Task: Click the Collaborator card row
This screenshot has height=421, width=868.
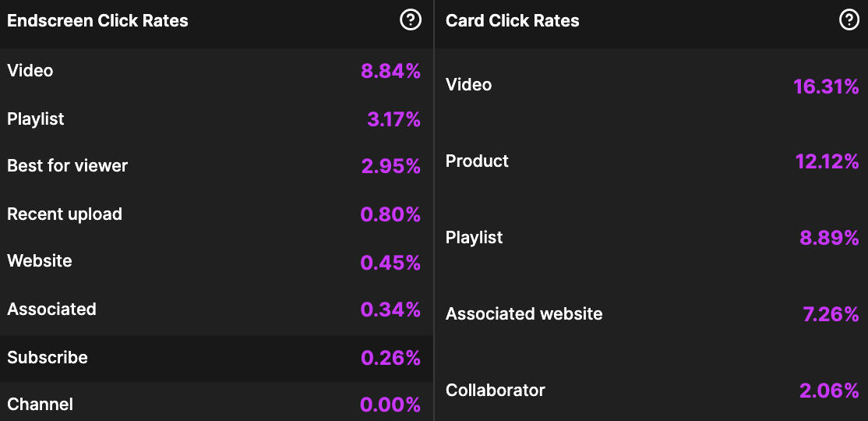Action: [651, 391]
